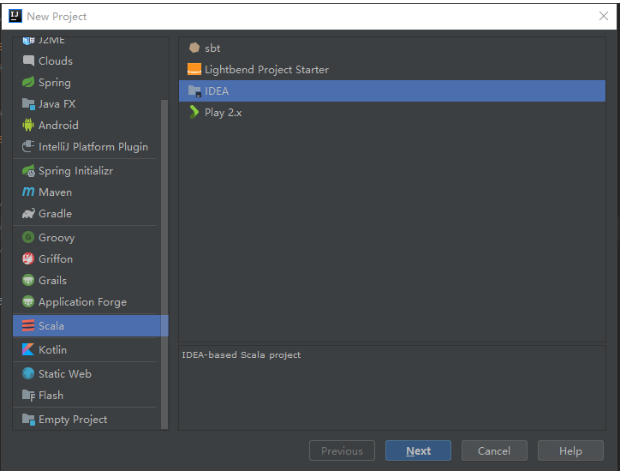Click the Application Forge icon
This screenshot has width=622, height=471.
[x=28, y=302]
